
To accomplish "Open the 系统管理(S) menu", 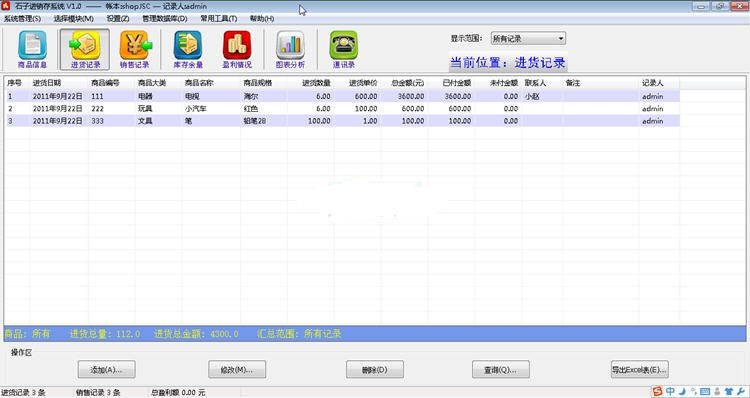I will coord(22,19).
